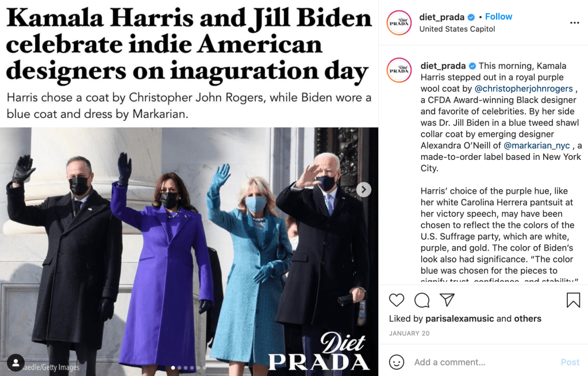Save post with the bookmark icon
The image size is (588, 376).
pyautogui.click(x=574, y=300)
